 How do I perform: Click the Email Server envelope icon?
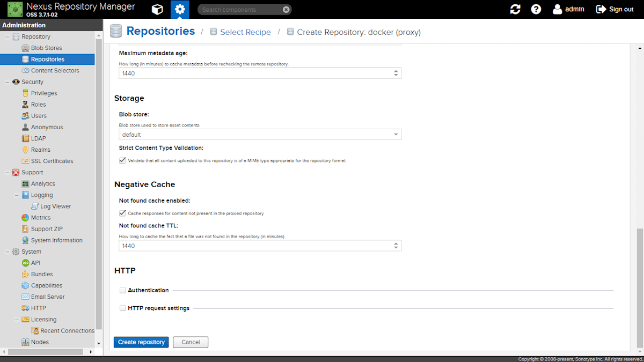click(25, 297)
